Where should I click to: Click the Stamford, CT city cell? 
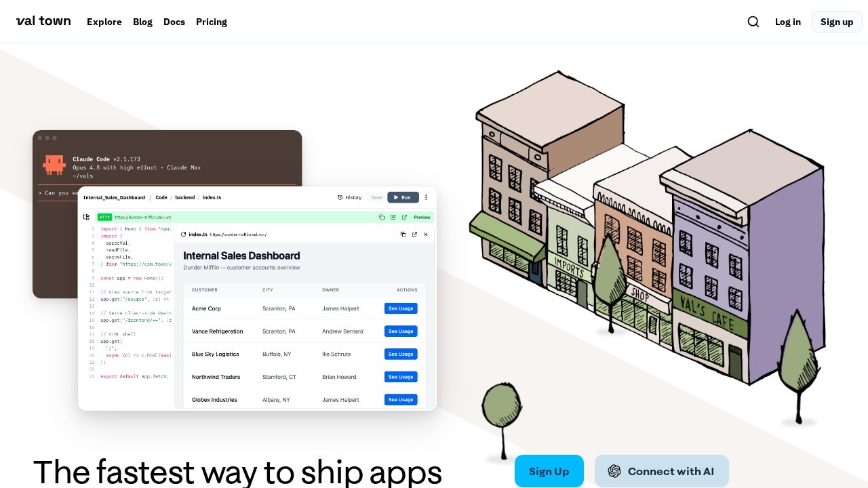pos(279,377)
